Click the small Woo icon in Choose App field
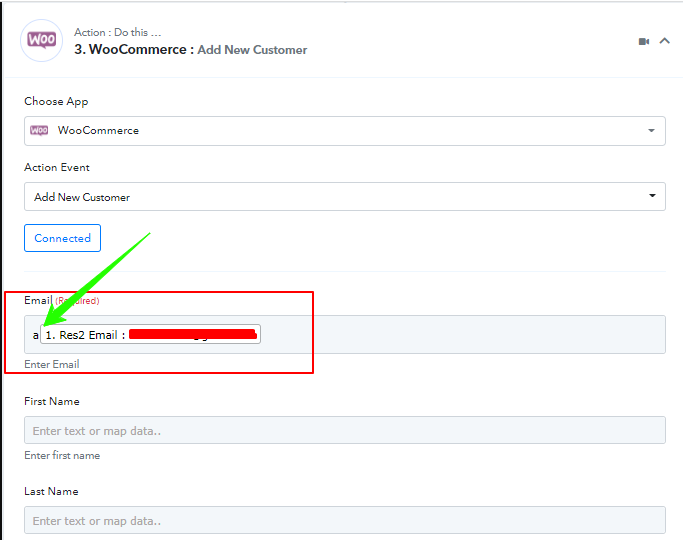The height and width of the screenshot is (540, 683). coord(39,130)
